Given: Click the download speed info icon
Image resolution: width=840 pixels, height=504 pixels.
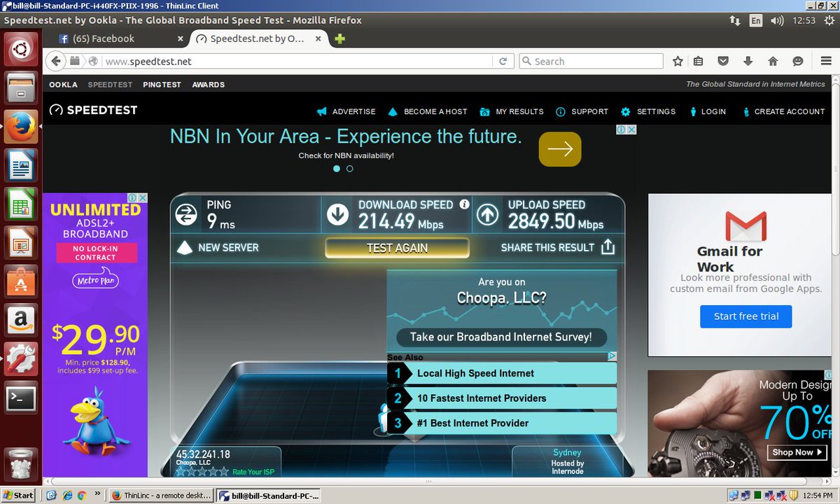Looking at the screenshot, I should [x=464, y=204].
